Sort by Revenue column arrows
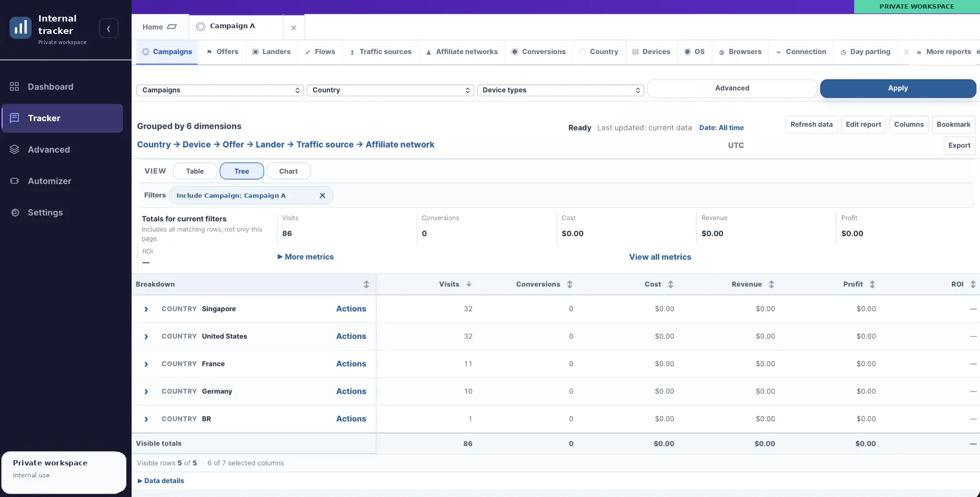980x497 pixels. coord(771,284)
